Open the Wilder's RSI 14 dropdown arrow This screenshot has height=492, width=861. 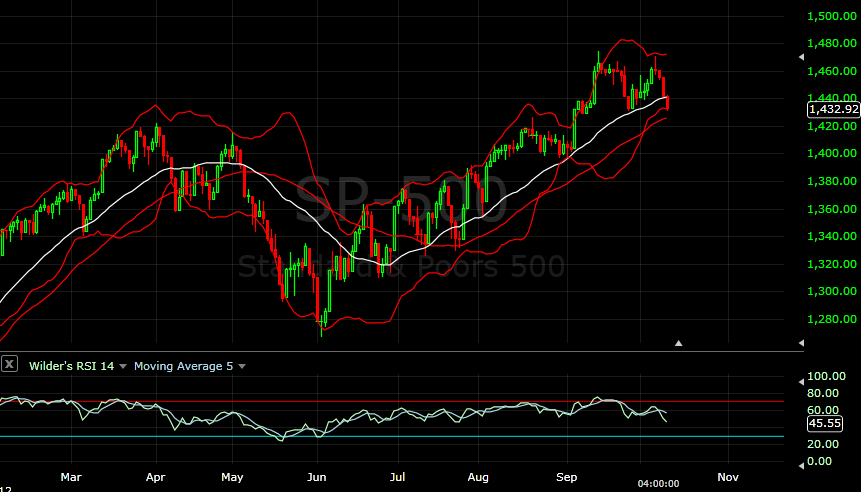point(123,366)
